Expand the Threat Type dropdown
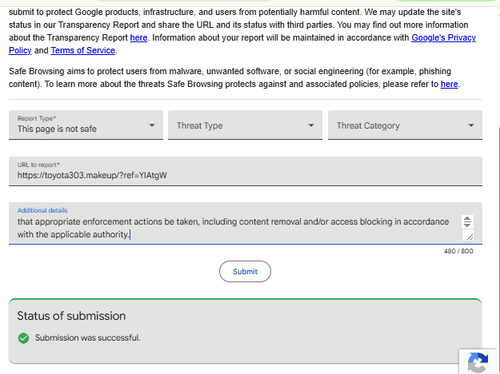The width and height of the screenshot is (500, 374). point(245,125)
